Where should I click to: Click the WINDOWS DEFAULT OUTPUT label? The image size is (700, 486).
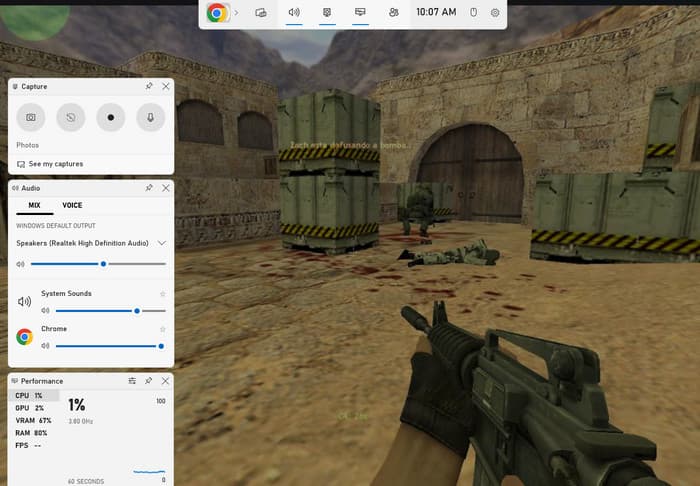click(x=56, y=226)
